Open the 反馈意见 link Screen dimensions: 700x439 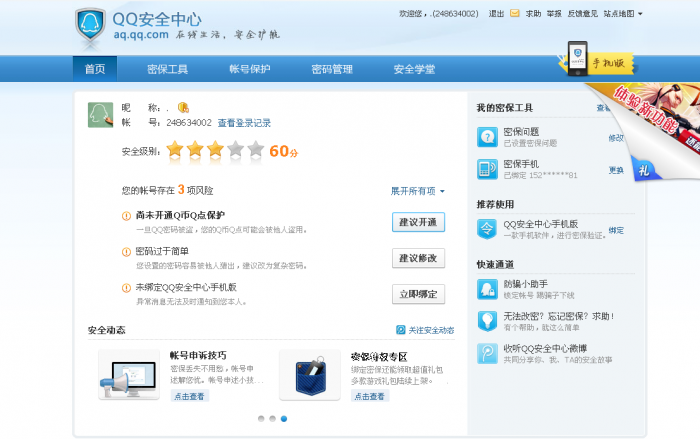click(x=583, y=14)
